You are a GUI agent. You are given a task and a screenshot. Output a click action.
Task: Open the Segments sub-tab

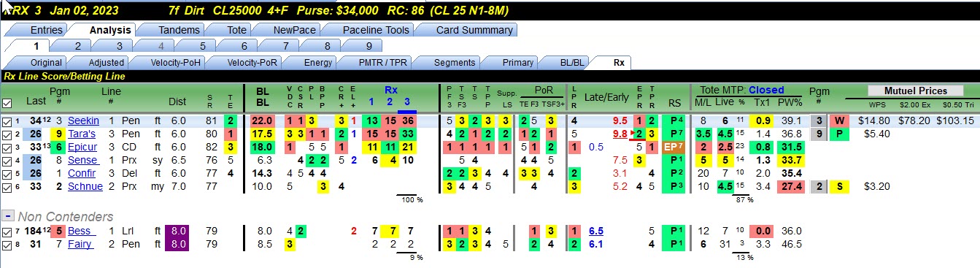click(455, 62)
